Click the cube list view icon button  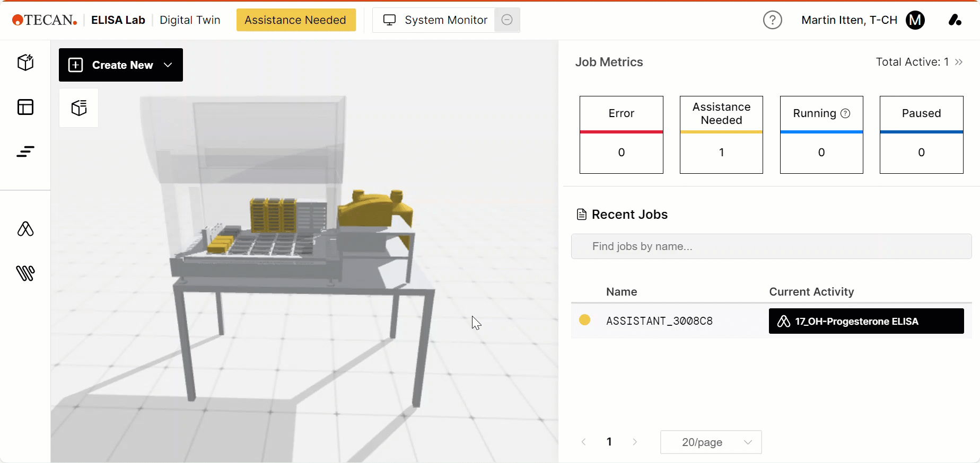click(79, 108)
